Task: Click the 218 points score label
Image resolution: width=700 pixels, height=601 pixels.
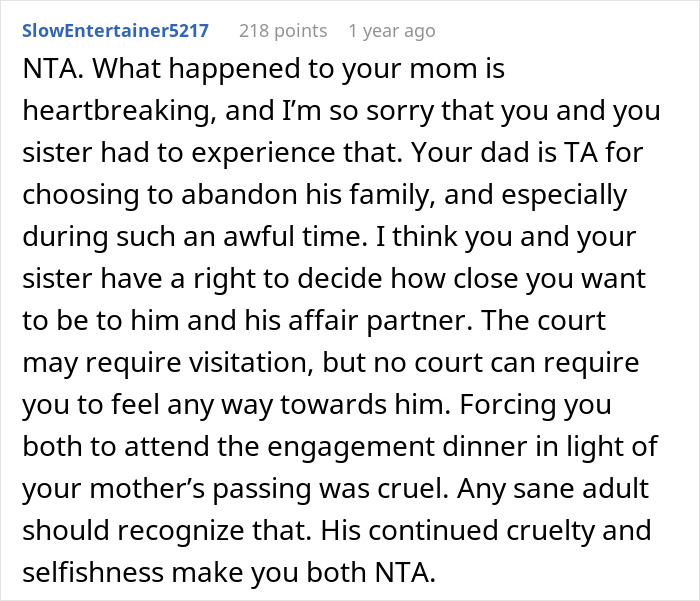Action: click(283, 31)
